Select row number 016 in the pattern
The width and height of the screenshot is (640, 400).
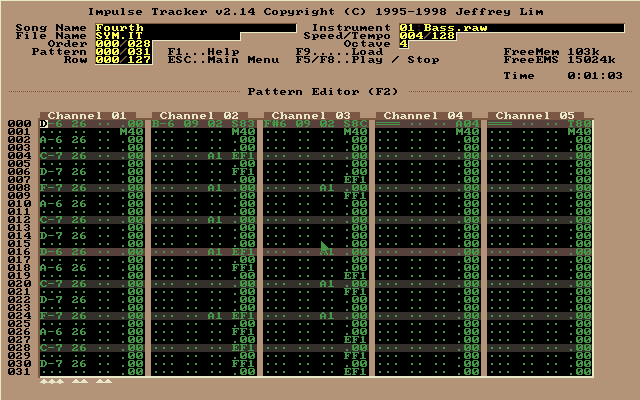tap(18, 252)
